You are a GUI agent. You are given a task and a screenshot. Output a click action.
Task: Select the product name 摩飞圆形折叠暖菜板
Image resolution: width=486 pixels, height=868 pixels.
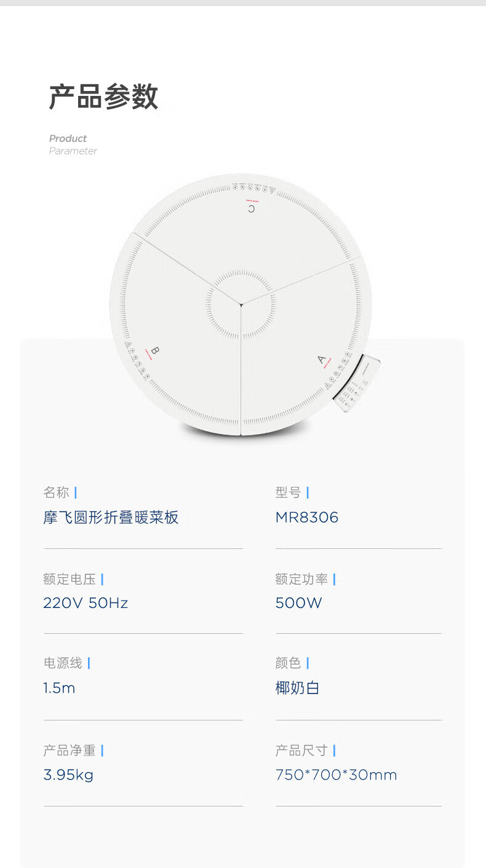111,518
